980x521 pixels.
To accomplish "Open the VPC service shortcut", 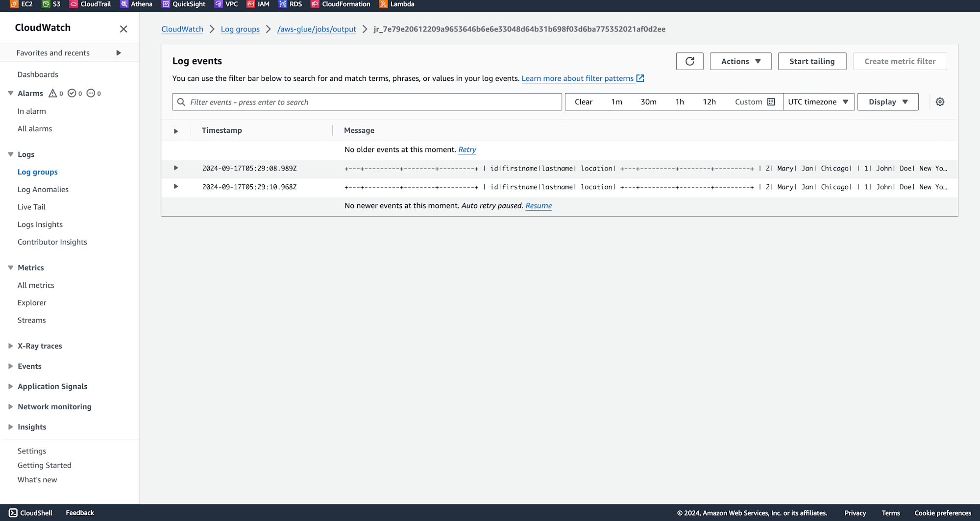I will pos(226,4).
